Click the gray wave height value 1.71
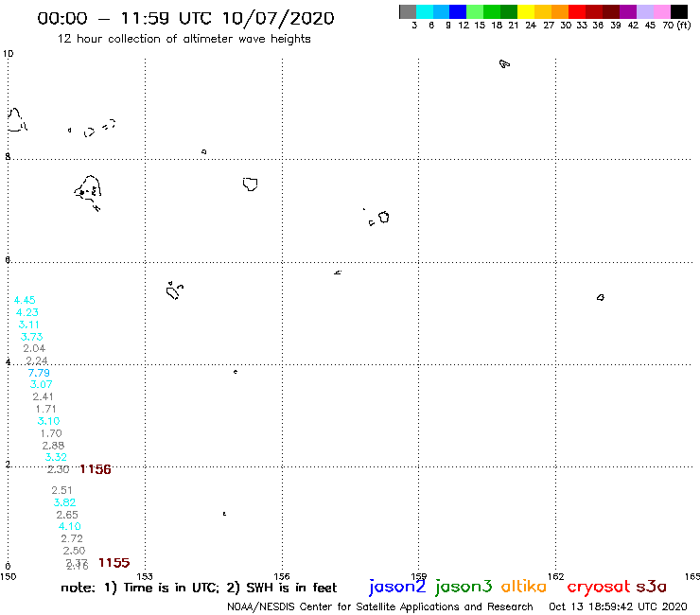Viewport: 700px width, 615px height. pos(46,409)
